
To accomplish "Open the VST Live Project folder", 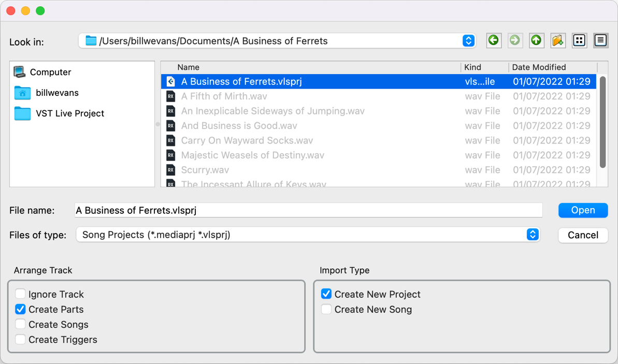I will tap(69, 113).
